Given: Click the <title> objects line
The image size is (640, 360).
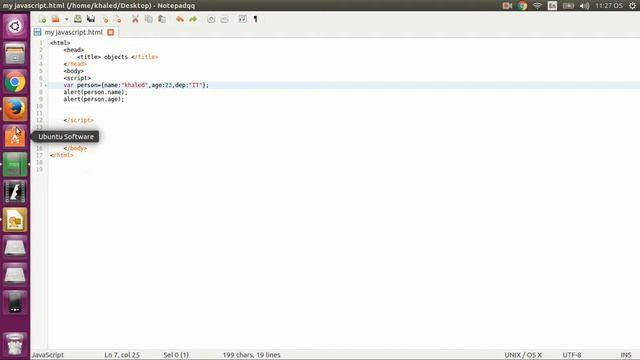Looking at the screenshot, I should [118, 57].
